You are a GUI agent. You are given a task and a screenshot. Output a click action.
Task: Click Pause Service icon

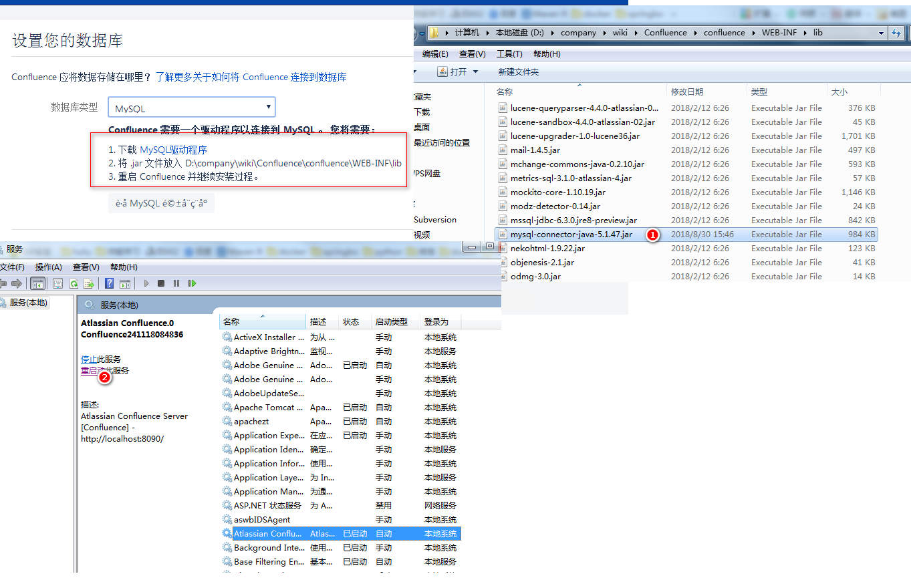176,283
